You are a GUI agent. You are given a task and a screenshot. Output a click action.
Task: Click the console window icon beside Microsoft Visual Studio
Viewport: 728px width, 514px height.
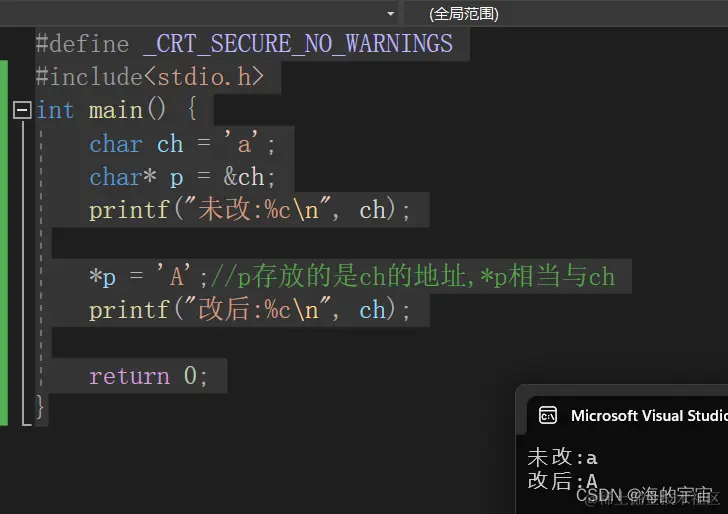548,416
